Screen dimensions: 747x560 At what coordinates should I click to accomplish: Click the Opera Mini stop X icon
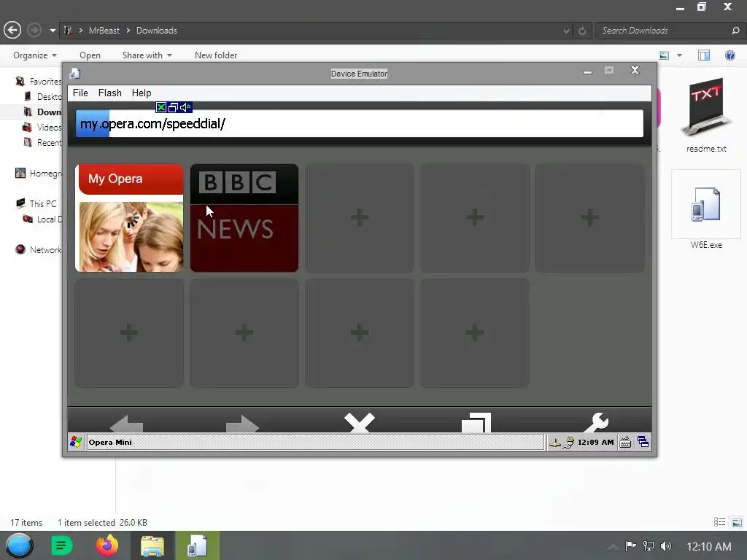click(360, 423)
